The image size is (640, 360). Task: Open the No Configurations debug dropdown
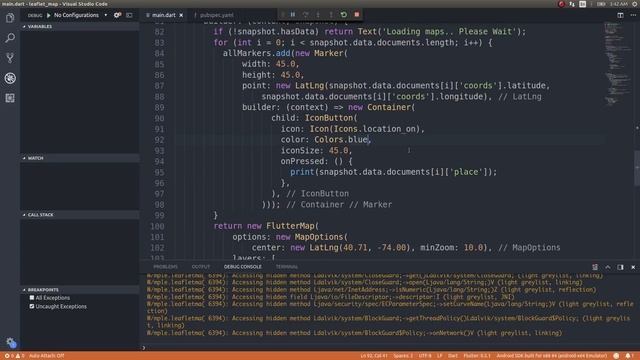[80, 15]
